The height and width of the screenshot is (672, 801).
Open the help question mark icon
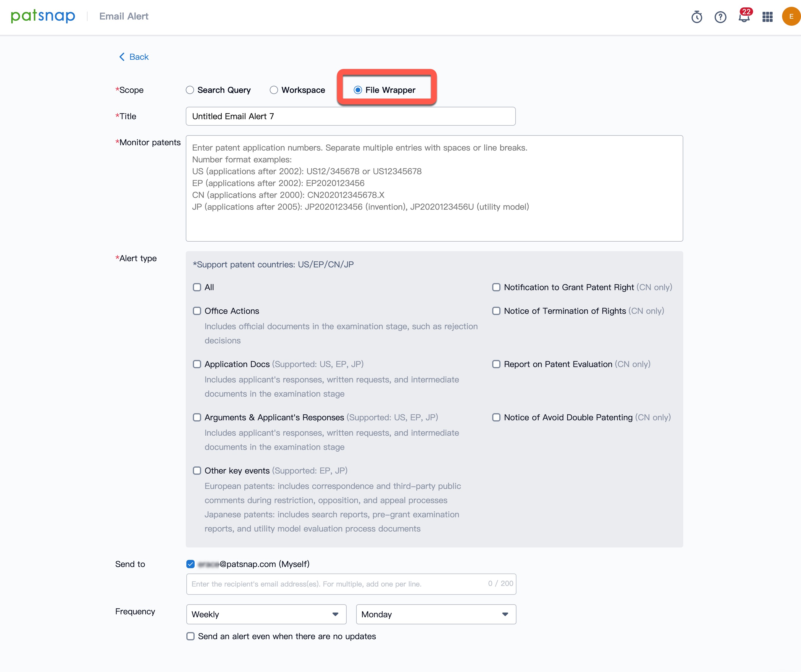(x=720, y=17)
